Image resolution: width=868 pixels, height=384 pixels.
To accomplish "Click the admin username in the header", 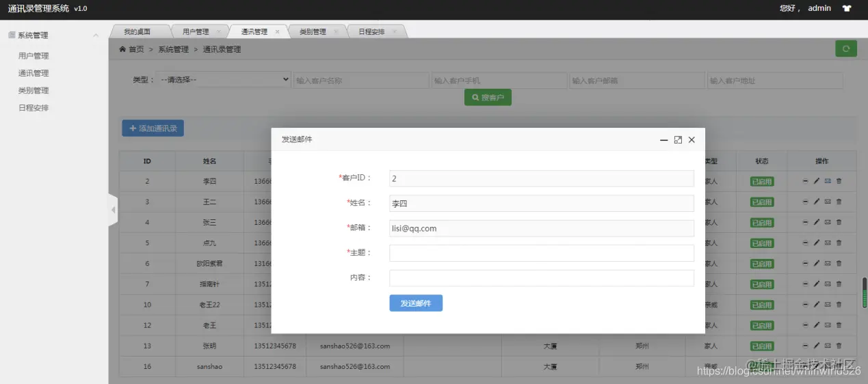I will pos(819,8).
